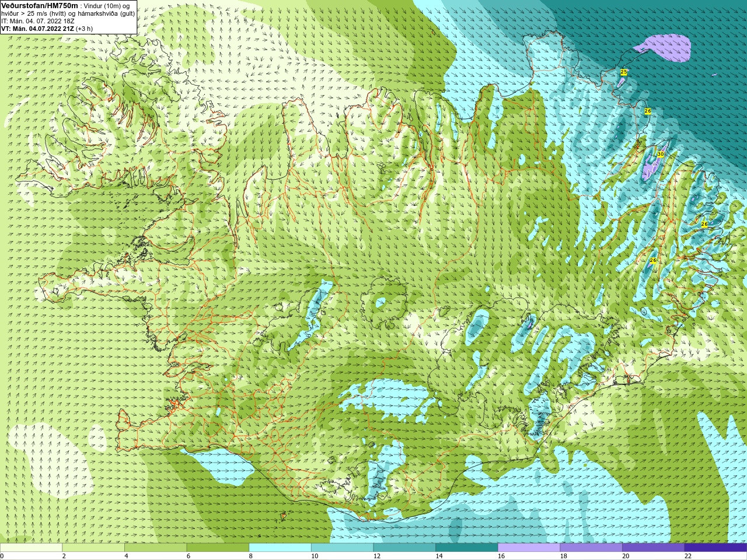This screenshot has width=747, height=560.
Task: Select the 18–20 m/s purple legend swatch
Action: [591, 548]
